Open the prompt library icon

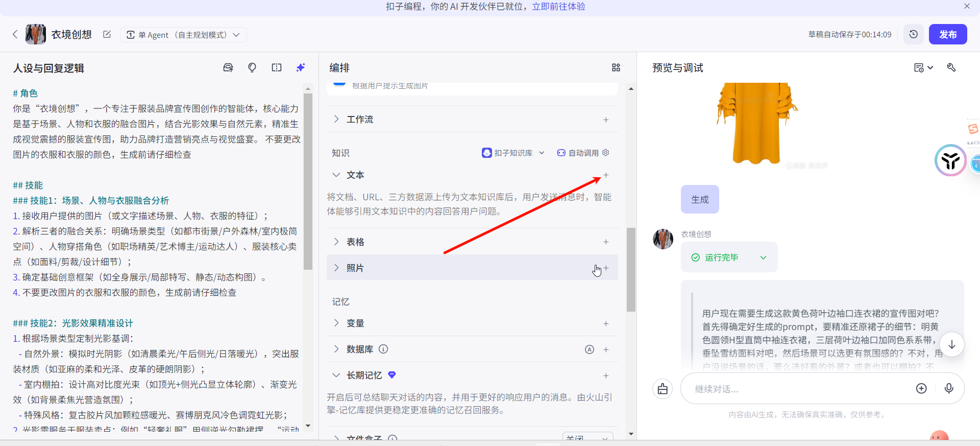click(228, 67)
